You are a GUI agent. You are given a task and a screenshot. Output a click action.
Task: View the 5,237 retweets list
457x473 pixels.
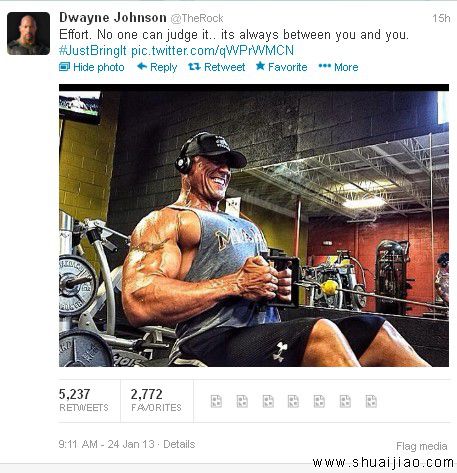84,400
